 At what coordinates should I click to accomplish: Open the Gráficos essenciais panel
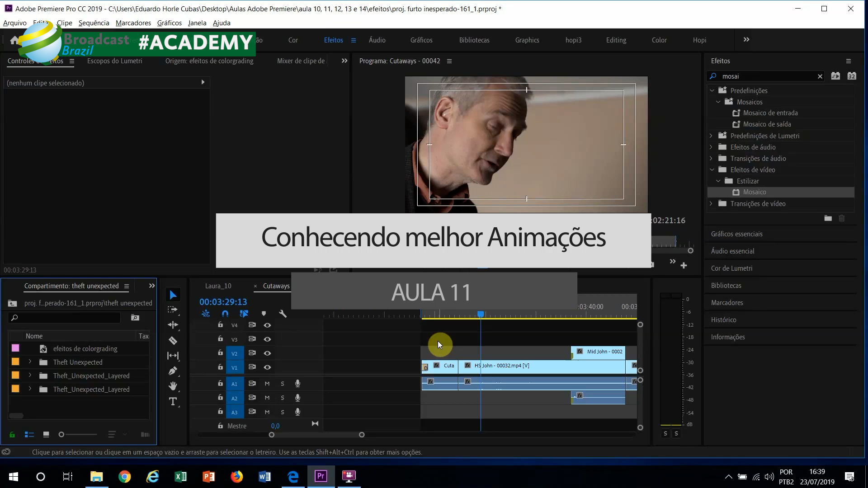[736, 234]
